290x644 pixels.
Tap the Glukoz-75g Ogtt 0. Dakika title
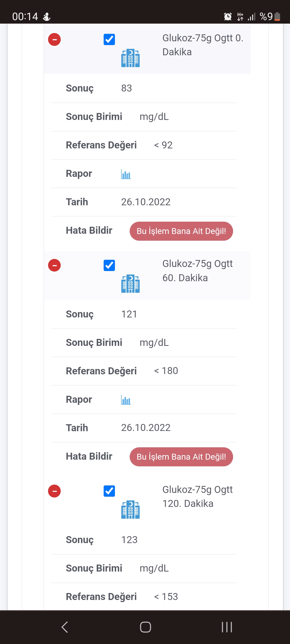[203, 45]
